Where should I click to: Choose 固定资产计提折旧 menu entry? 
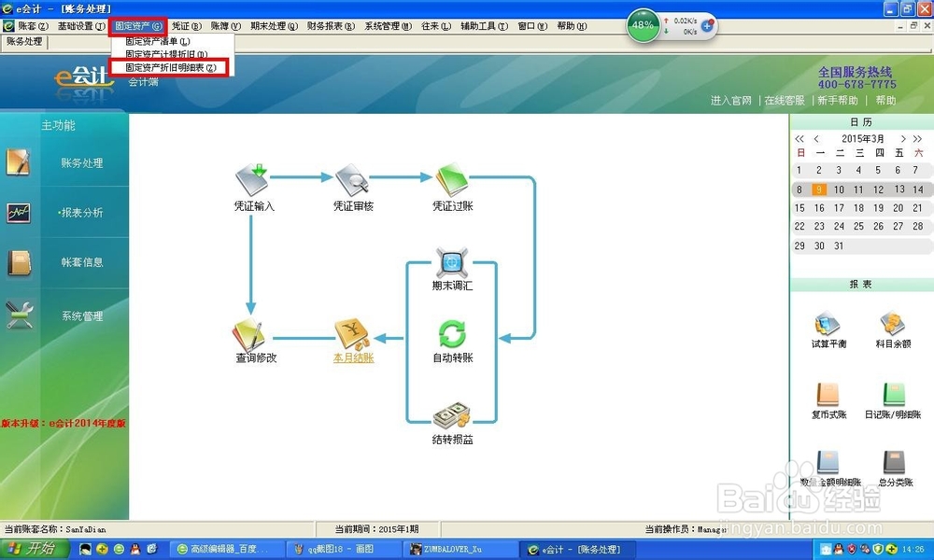166,54
